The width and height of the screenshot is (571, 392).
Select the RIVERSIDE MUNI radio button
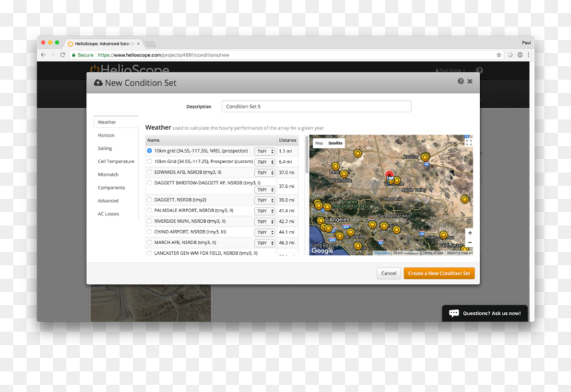(149, 221)
